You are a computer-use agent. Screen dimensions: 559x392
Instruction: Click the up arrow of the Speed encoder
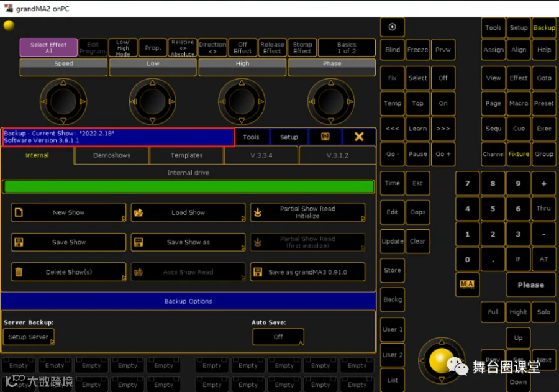click(x=63, y=83)
